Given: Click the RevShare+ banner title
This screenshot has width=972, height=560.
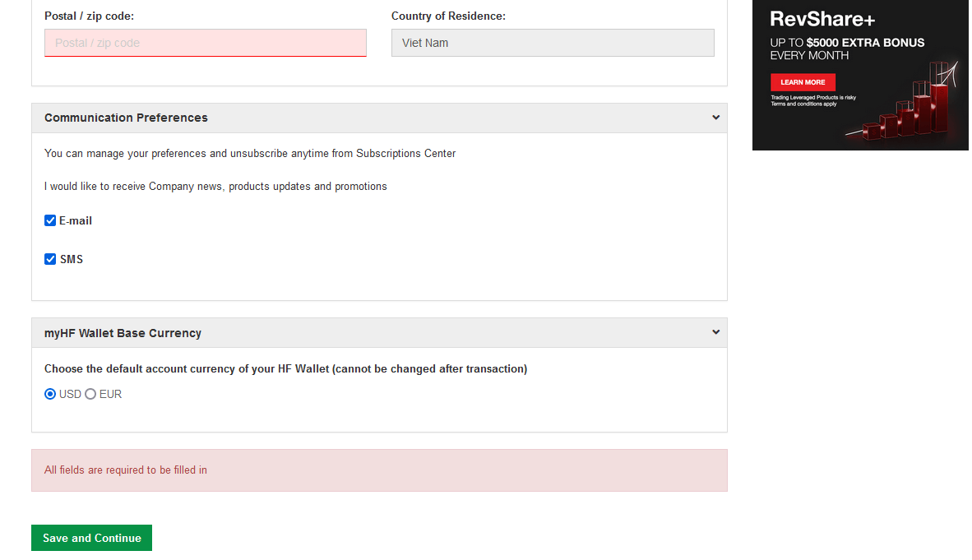Looking at the screenshot, I should (x=822, y=19).
